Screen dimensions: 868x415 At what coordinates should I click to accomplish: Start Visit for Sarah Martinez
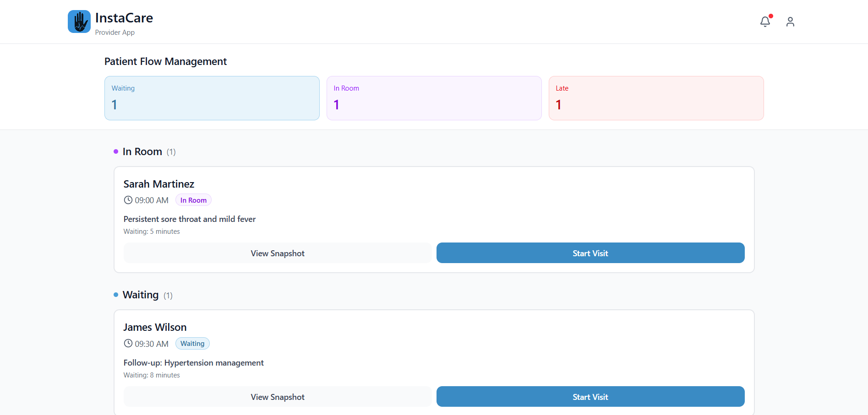click(x=590, y=253)
